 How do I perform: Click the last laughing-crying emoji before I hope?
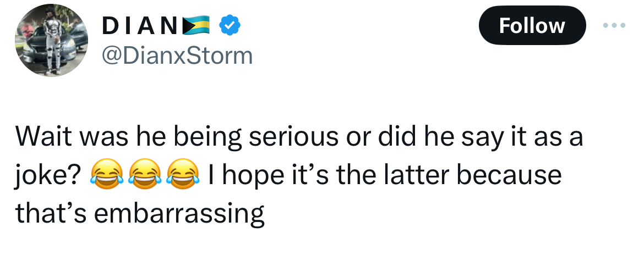(178, 175)
